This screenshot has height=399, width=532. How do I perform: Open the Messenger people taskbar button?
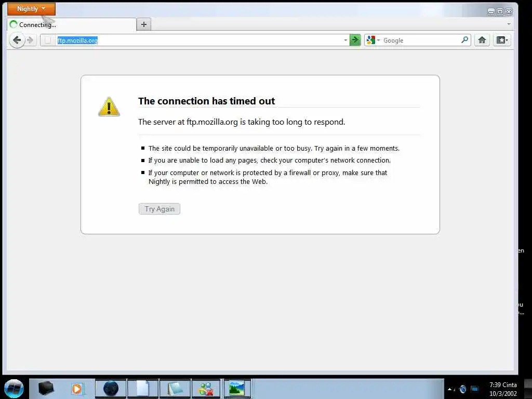(206, 389)
